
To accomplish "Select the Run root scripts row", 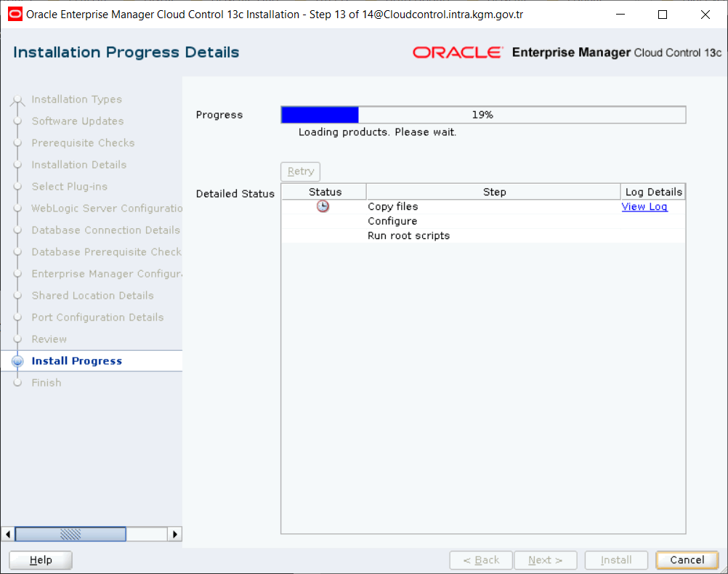I will pos(483,236).
